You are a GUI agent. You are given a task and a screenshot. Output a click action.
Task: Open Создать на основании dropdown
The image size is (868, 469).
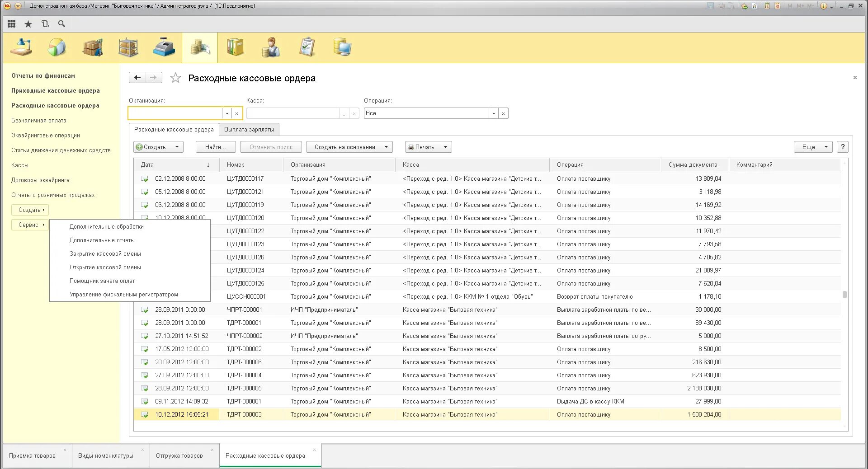(349, 147)
